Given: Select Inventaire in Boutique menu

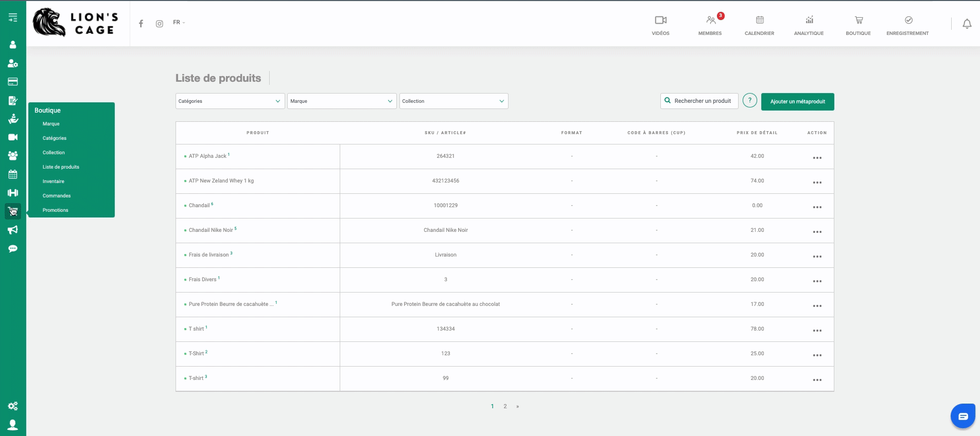Looking at the screenshot, I should click(x=54, y=181).
